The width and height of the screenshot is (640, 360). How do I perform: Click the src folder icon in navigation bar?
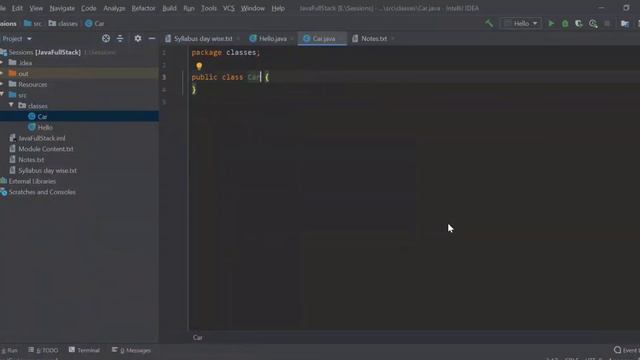coord(28,24)
